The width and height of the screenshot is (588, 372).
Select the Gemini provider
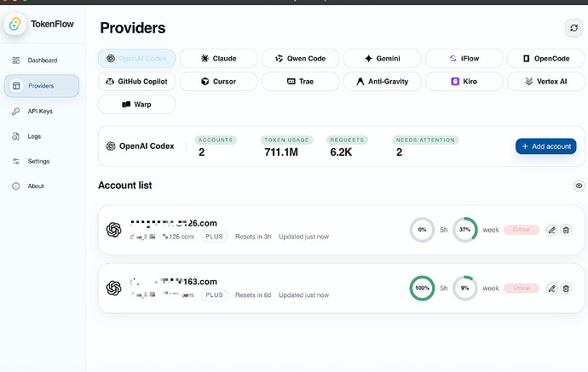(382, 59)
